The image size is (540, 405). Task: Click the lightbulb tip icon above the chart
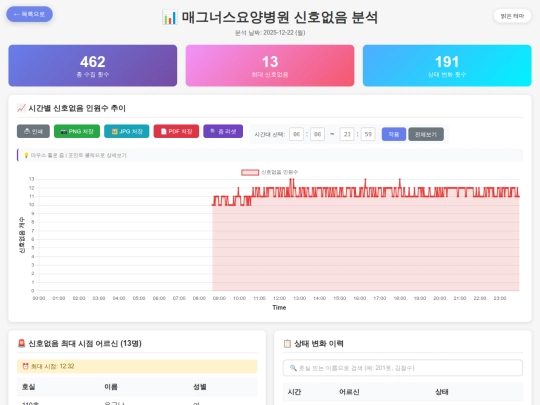(x=26, y=155)
